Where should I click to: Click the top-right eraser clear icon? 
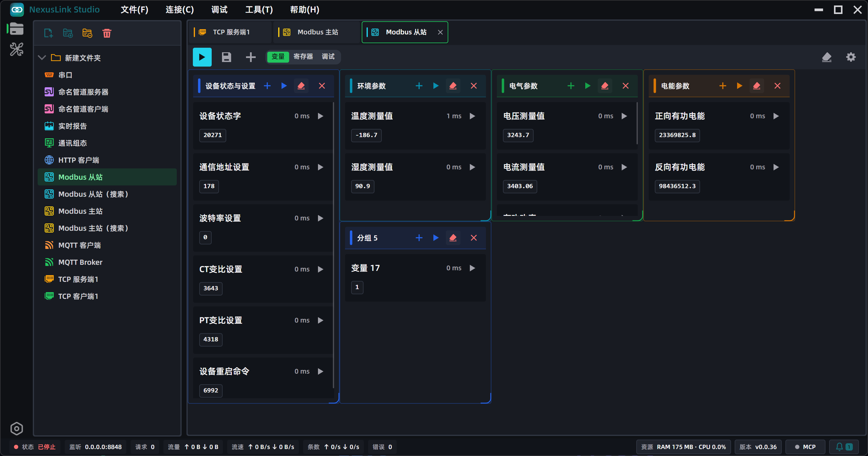click(827, 57)
